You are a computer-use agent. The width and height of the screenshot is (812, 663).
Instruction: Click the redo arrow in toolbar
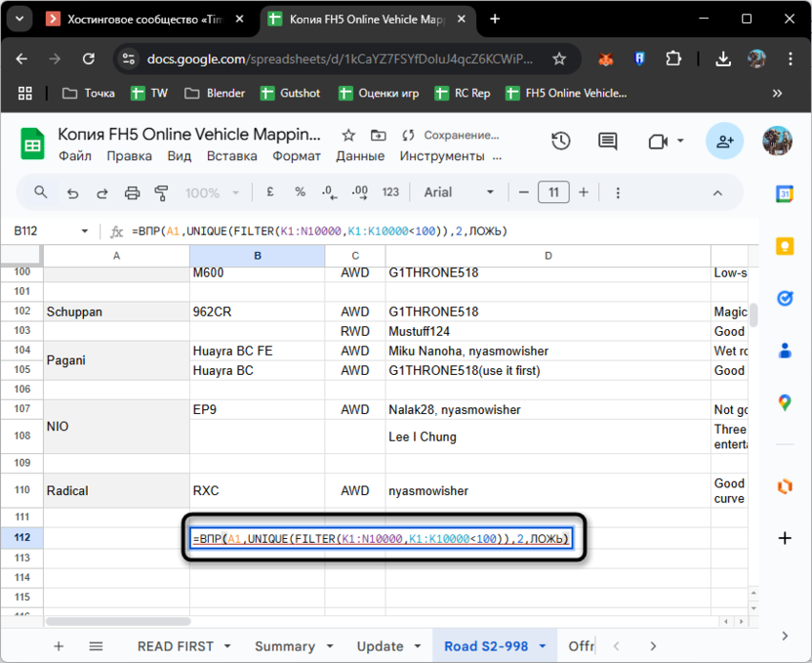pos(101,193)
